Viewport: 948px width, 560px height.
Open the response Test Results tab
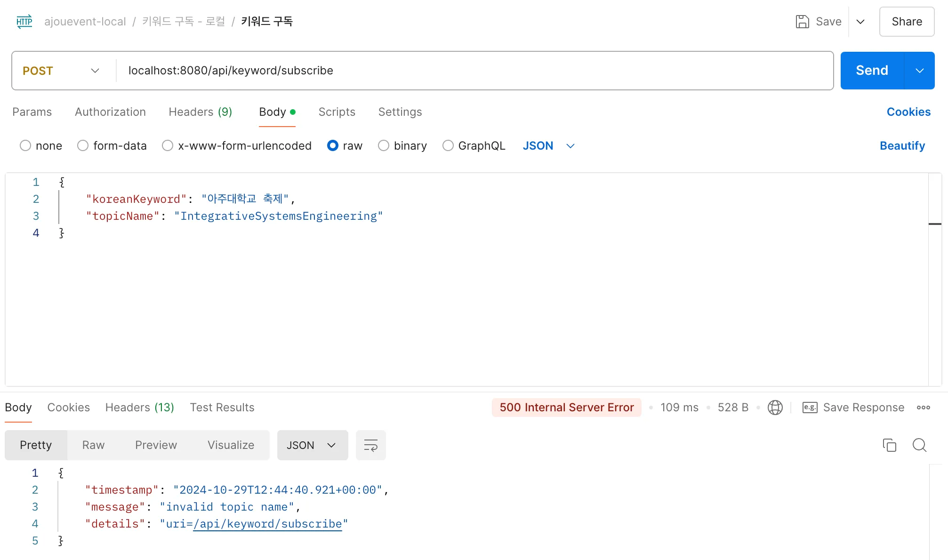(x=222, y=408)
